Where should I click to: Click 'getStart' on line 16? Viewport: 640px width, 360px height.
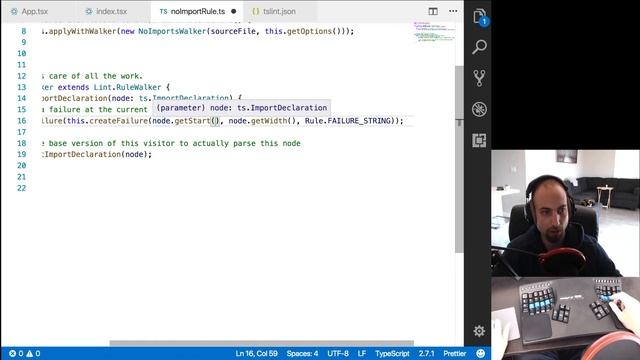192,121
